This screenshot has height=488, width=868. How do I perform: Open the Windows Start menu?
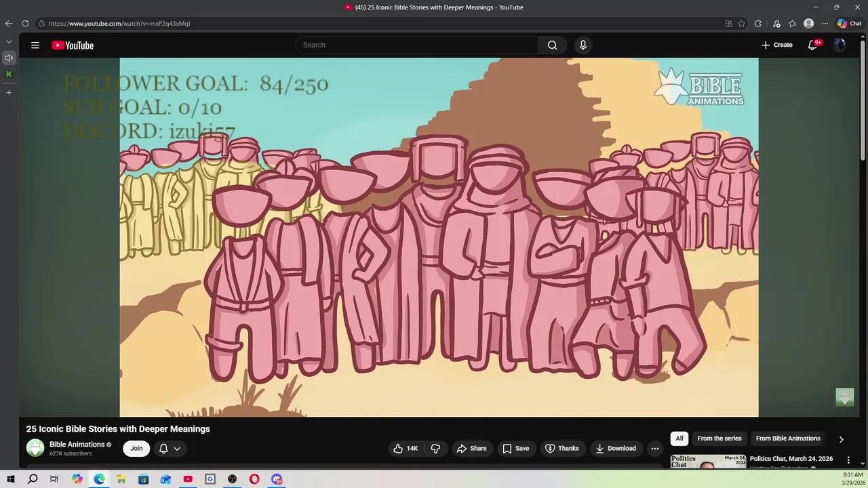pyautogui.click(x=10, y=479)
